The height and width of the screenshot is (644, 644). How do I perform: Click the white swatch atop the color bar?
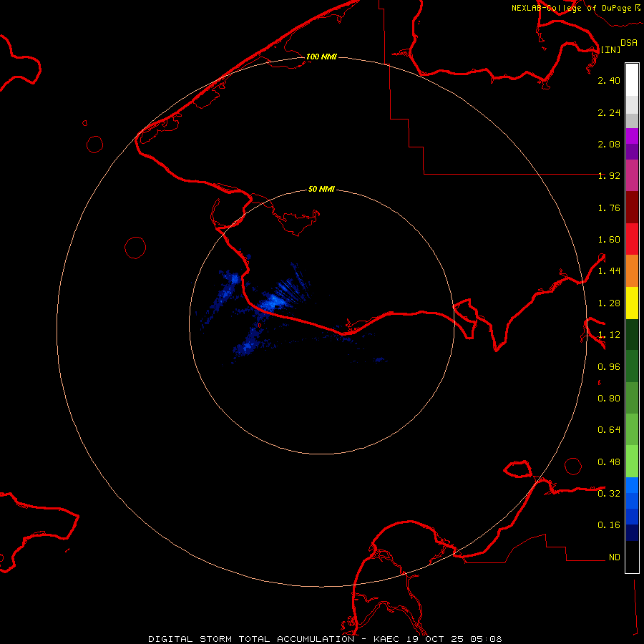[x=632, y=79]
